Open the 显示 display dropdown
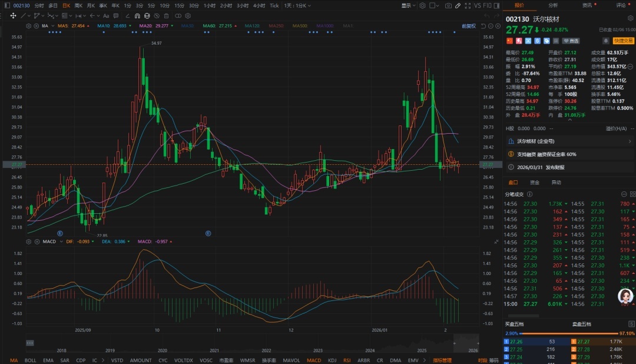Image resolution: width=636 pixels, height=364 pixels. coord(408,5)
